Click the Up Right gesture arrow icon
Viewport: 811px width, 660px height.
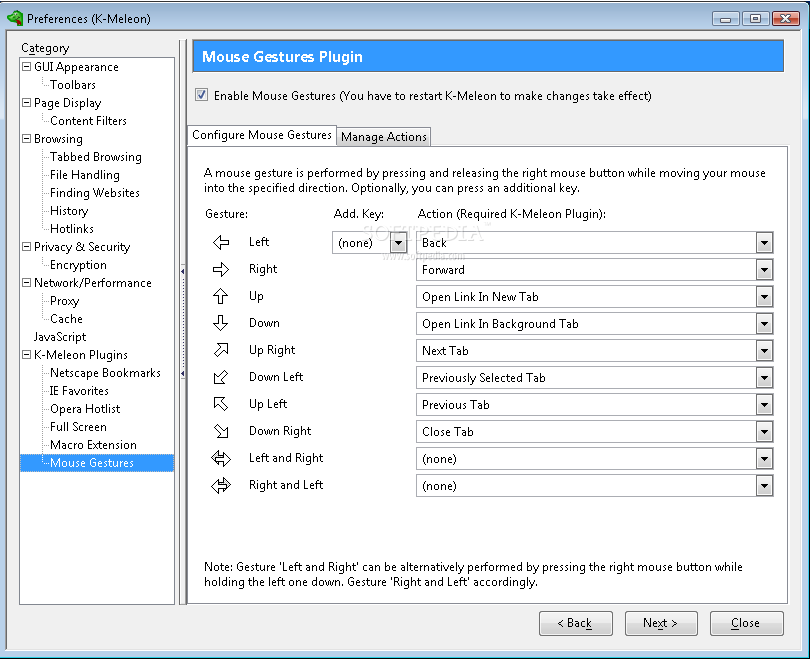coord(221,350)
